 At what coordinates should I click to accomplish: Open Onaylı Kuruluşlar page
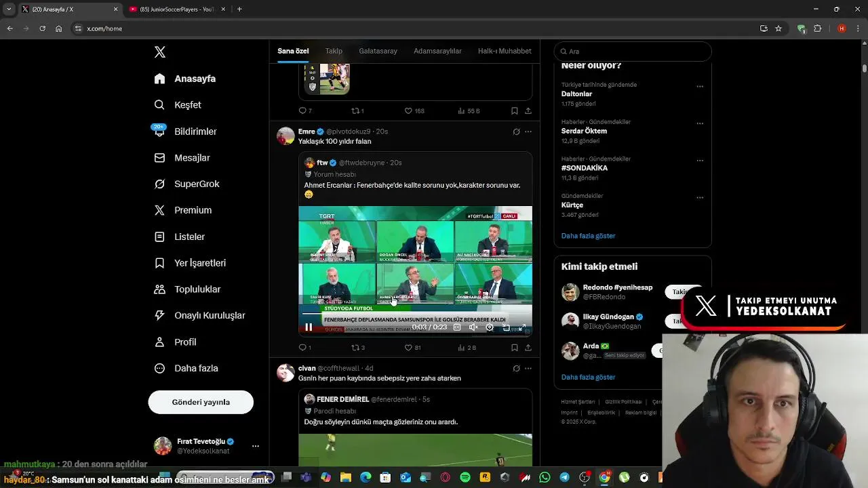tap(199, 316)
